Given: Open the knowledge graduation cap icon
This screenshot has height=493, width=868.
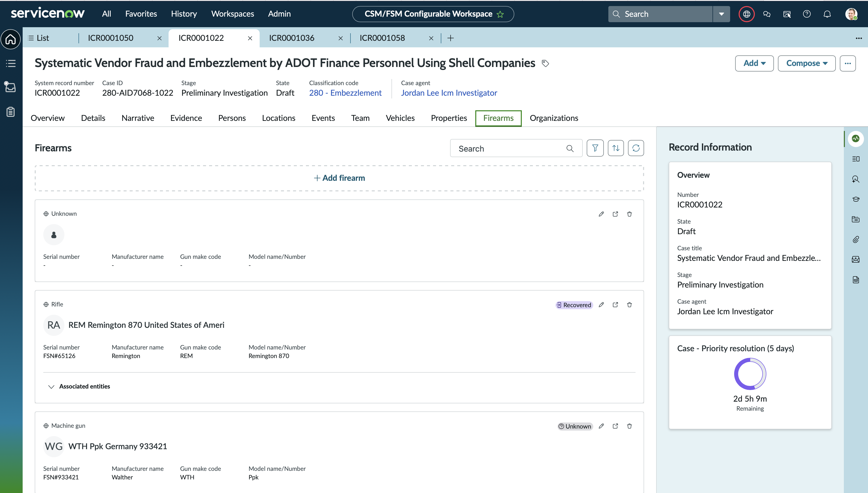Looking at the screenshot, I should (855, 199).
